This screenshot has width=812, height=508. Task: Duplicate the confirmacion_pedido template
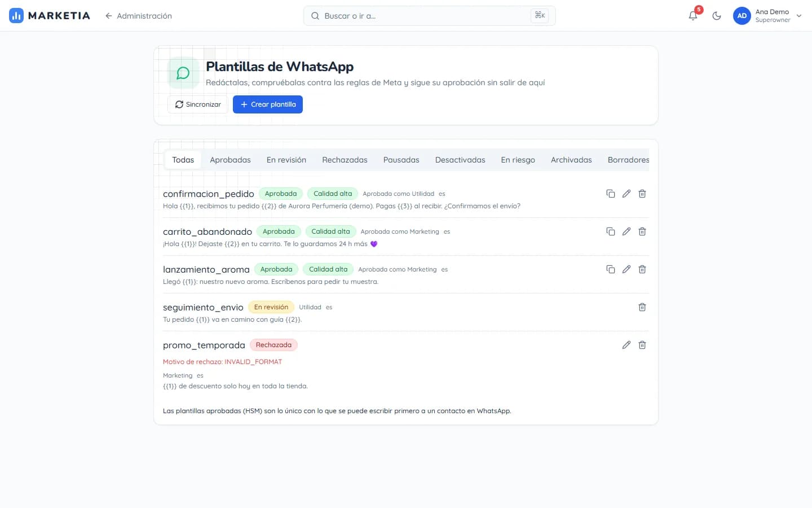click(611, 194)
